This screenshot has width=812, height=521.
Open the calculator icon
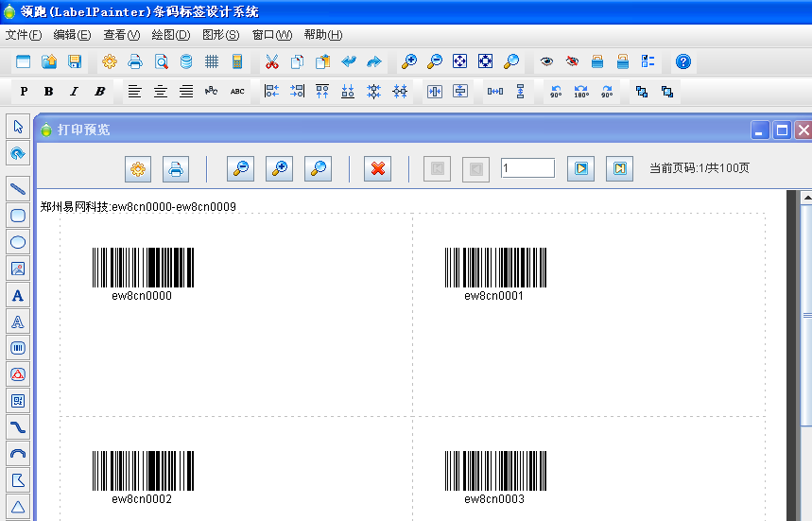coord(237,61)
